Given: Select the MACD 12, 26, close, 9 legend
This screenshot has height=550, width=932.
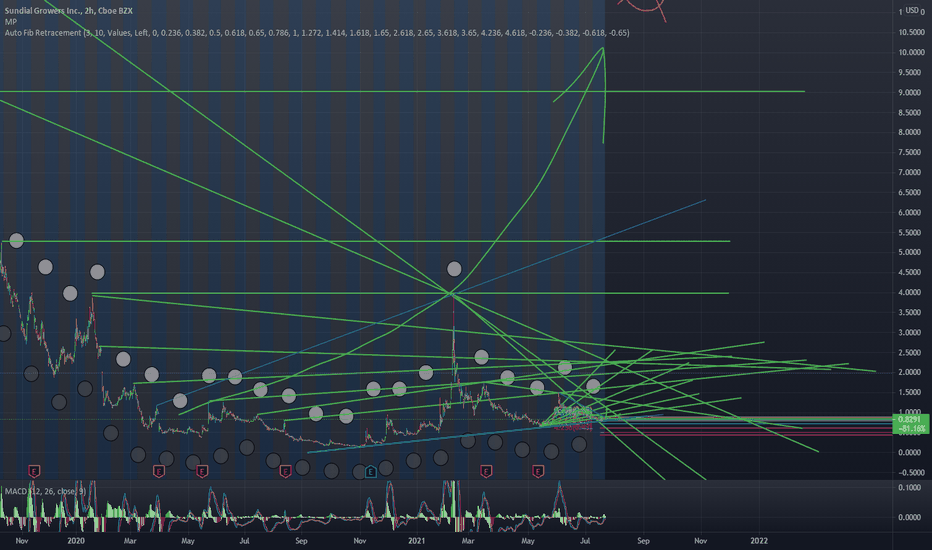Looking at the screenshot, I should coord(45,491).
